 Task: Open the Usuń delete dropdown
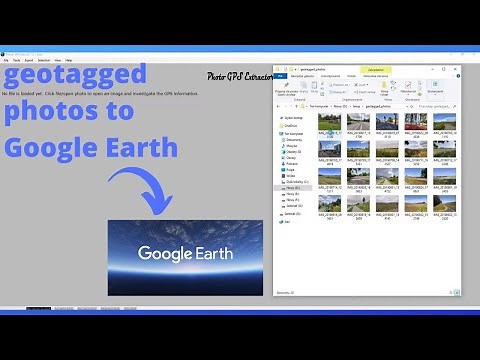(x=361, y=85)
